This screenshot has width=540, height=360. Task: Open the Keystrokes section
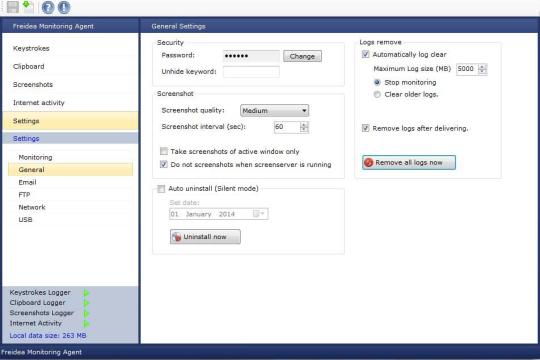tap(70, 48)
